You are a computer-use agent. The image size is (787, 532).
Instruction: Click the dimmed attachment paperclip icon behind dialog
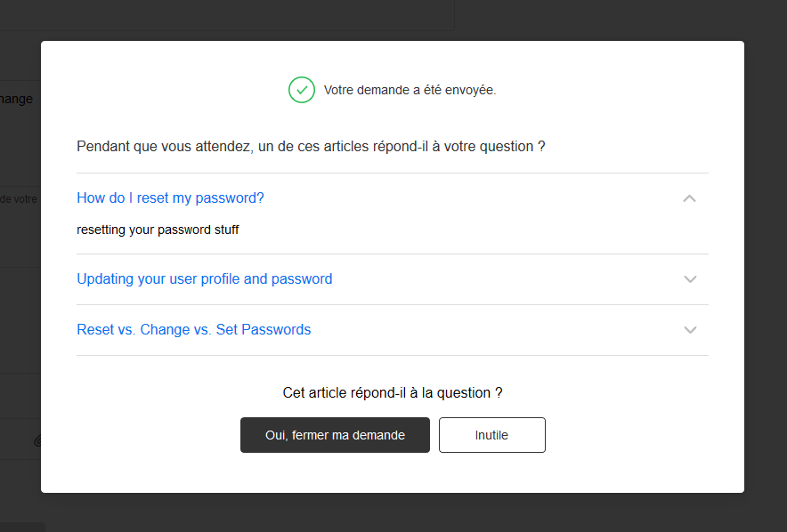point(37,440)
